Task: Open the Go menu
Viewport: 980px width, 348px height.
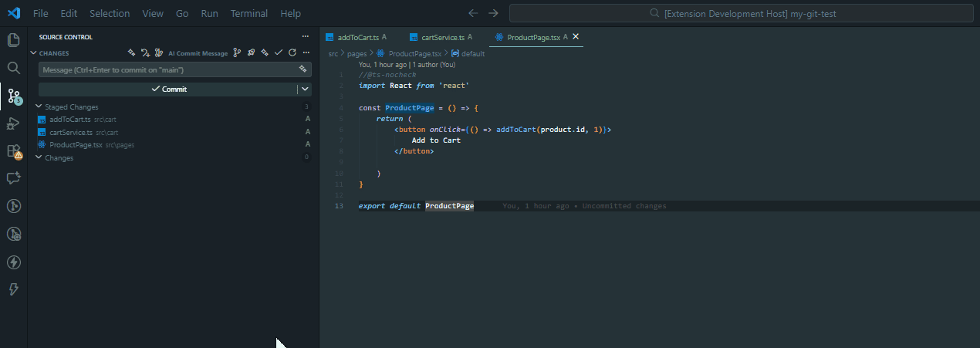Action: 182,14
